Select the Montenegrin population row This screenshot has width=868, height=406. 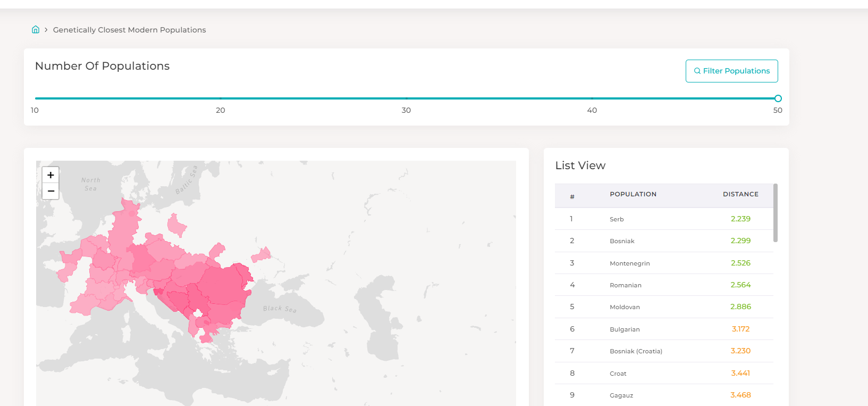(x=664, y=263)
